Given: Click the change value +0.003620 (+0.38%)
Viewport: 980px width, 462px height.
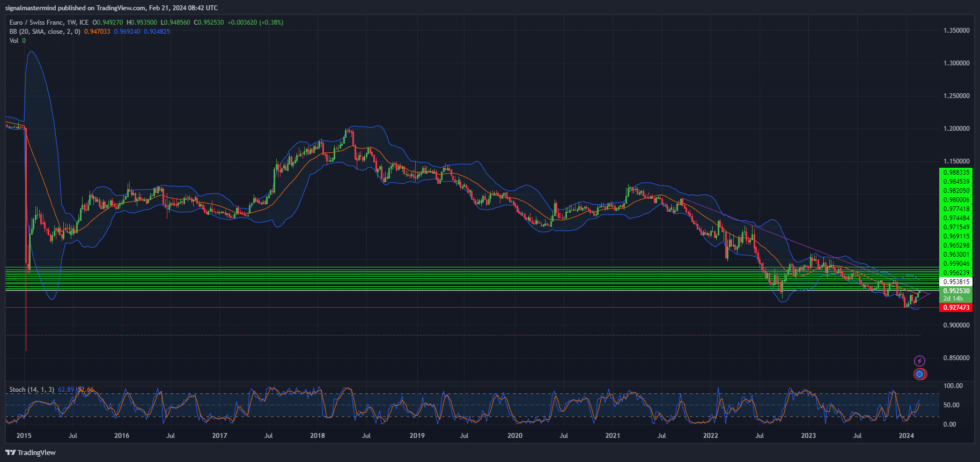Looking at the screenshot, I should (255, 23).
